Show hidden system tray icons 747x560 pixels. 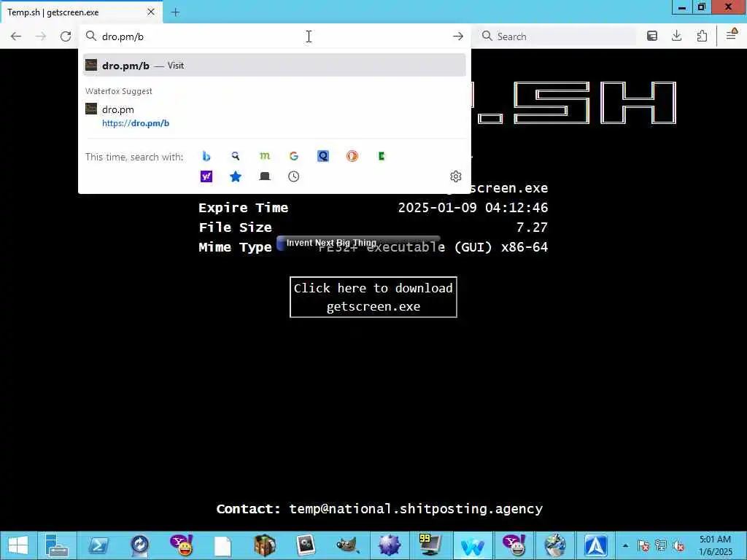coord(625,545)
